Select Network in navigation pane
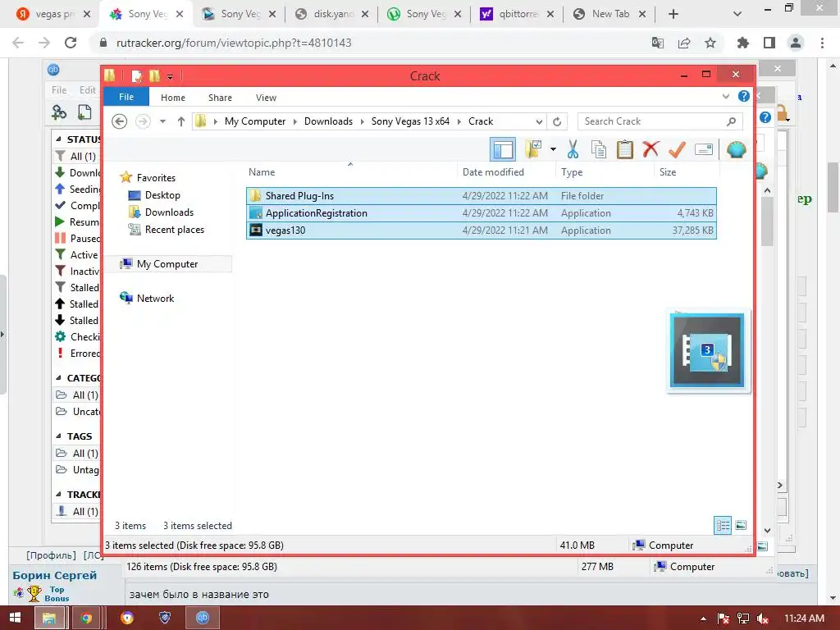 coord(155,299)
